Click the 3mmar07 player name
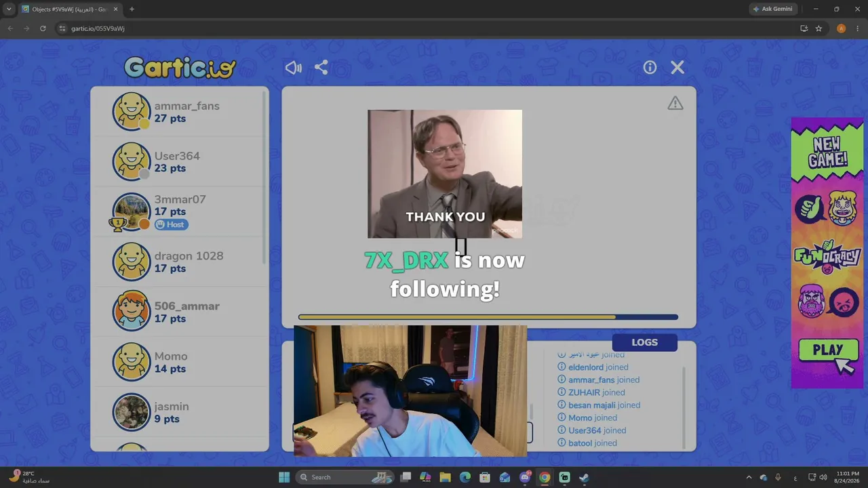Image resolution: width=868 pixels, height=488 pixels. (x=180, y=199)
